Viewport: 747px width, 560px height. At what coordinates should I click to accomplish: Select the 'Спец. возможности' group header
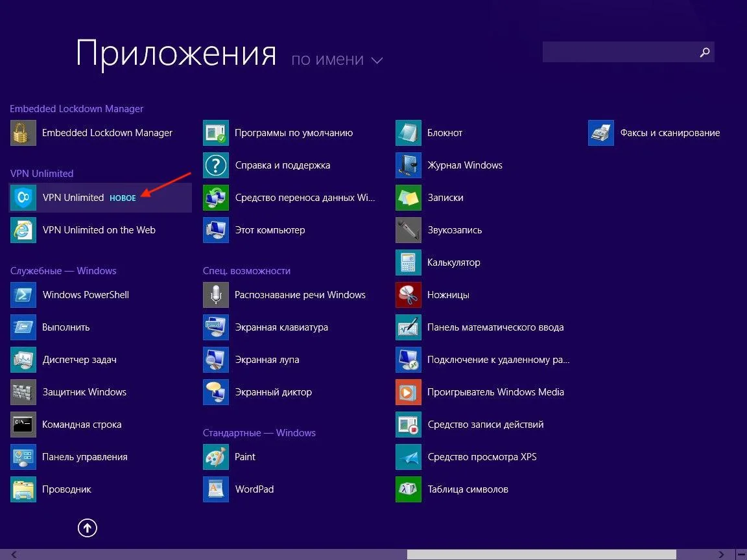click(x=246, y=271)
